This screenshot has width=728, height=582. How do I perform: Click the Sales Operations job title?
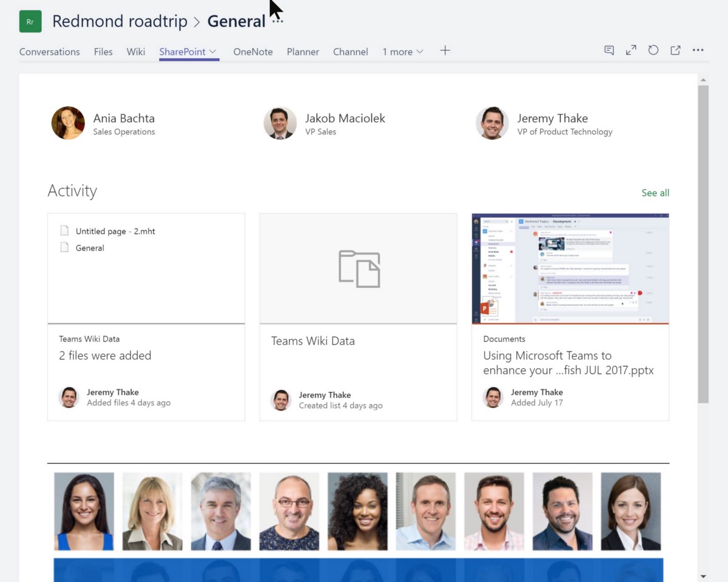[x=124, y=132]
